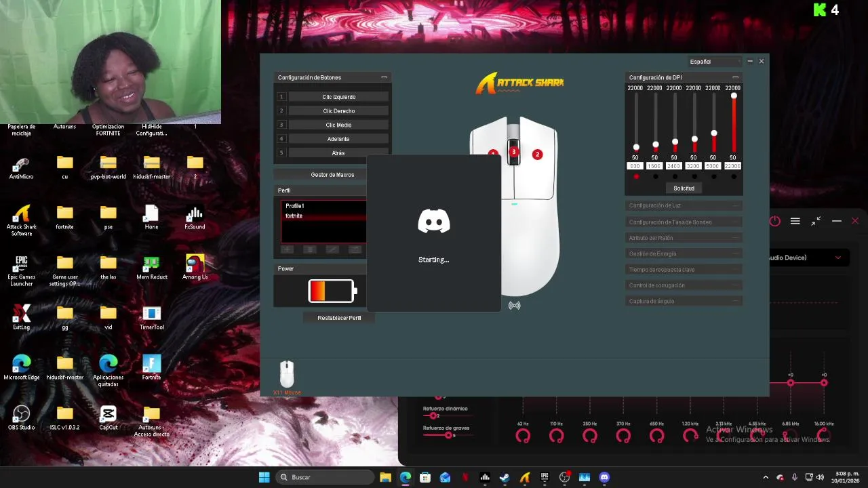The image size is (868, 488).
Task: Open Among Us desktop icon
Action: [x=195, y=267]
